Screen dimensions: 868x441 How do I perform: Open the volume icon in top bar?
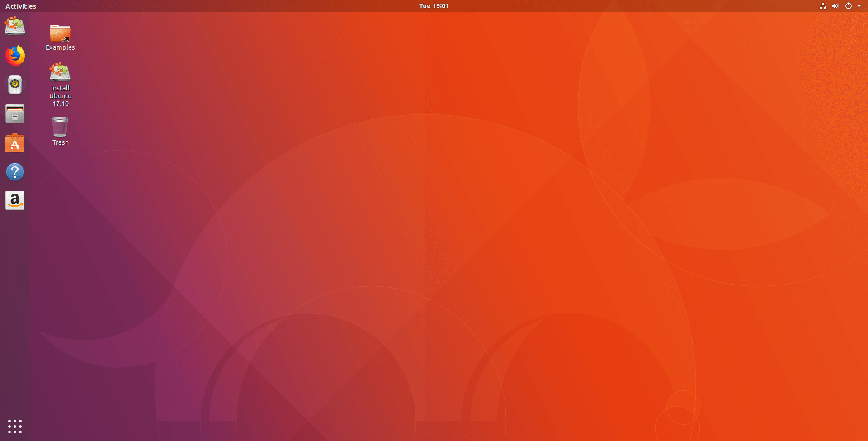pos(835,6)
